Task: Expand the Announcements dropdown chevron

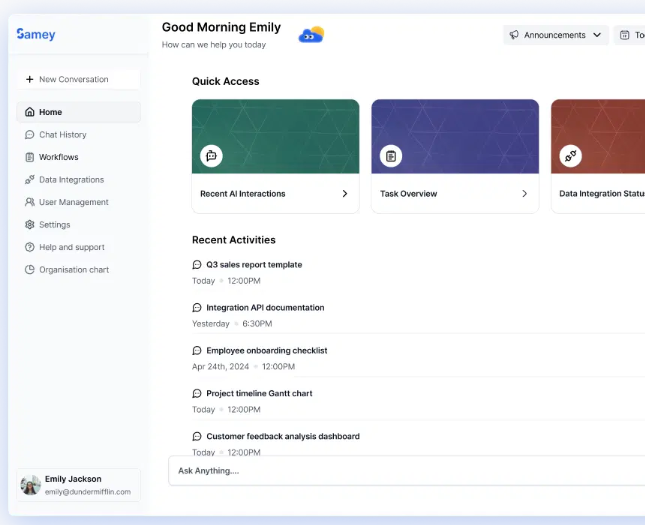Action: (x=597, y=35)
